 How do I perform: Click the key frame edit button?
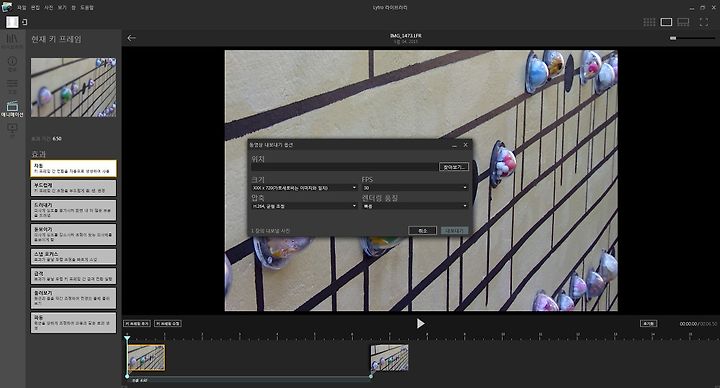point(168,323)
